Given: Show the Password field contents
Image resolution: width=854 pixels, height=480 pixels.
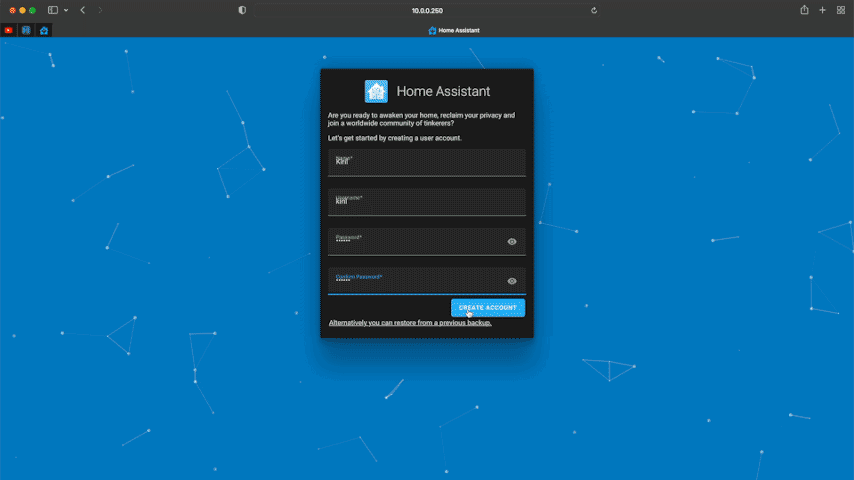Looking at the screenshot, I should tap(512, 241).
